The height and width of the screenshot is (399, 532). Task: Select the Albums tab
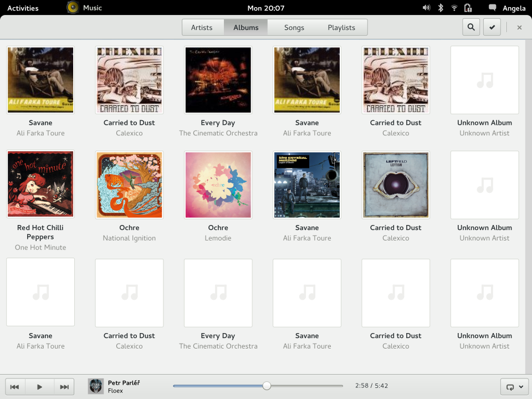pos(245,28)
